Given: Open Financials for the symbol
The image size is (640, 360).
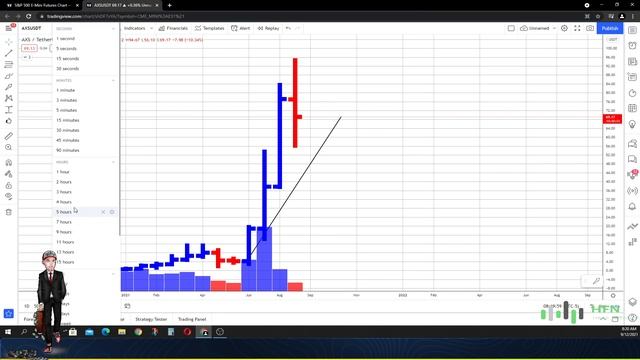Looking at the screenshot, I should (x=173, y=28).
